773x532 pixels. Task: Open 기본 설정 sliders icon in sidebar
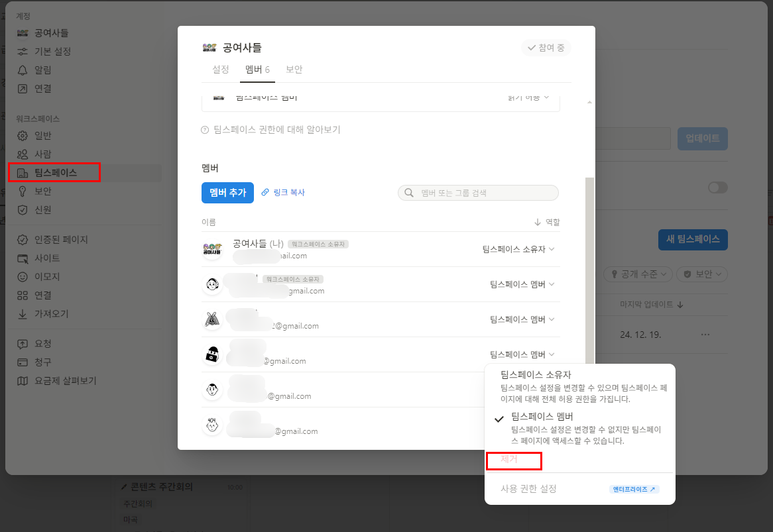click(22, 51)
